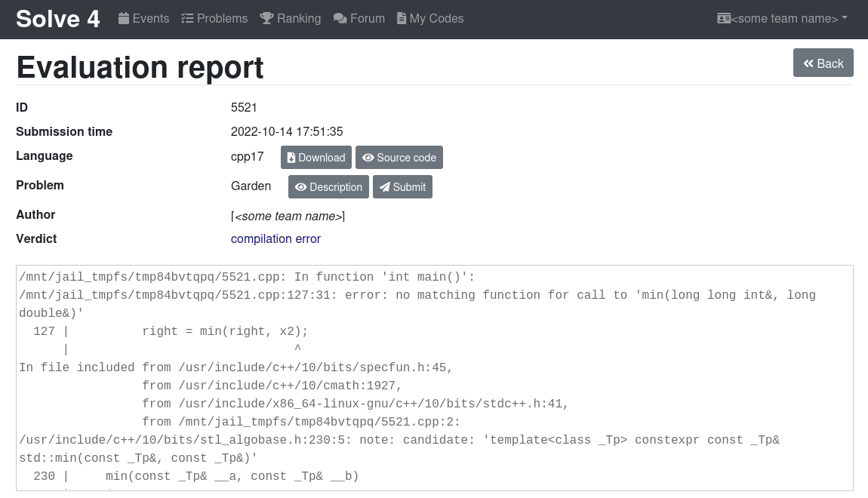Click inside the compiler error output box
Screen dimensions: 868x498
434,377
